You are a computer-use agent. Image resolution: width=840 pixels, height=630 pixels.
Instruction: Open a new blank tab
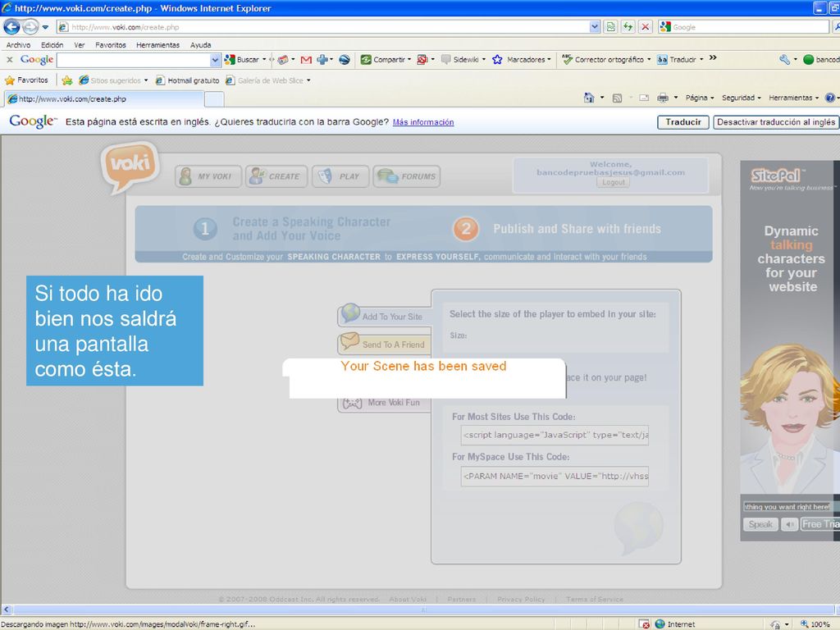pyautogui.click(x=214, y=99)
